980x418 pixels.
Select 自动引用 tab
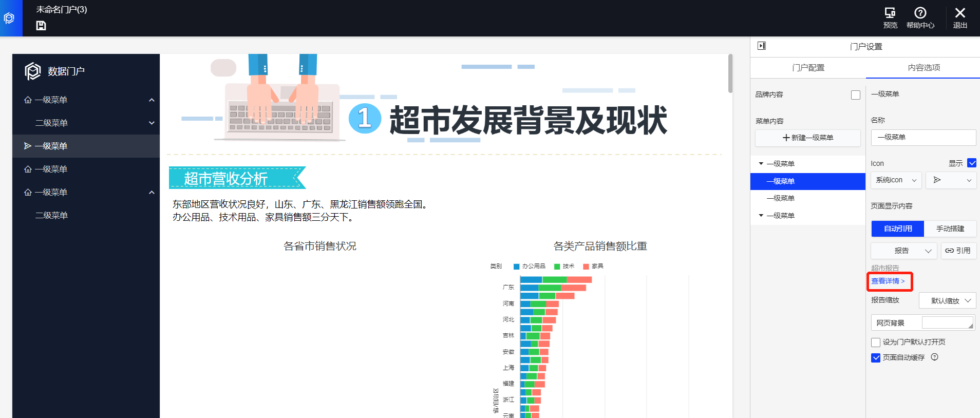click(898, 229)
